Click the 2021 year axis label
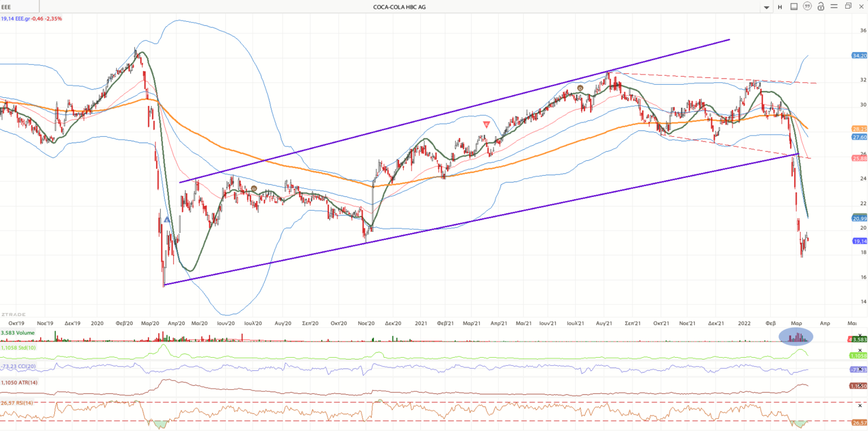This screenshot has height=431, width=868. pos(421,323)
